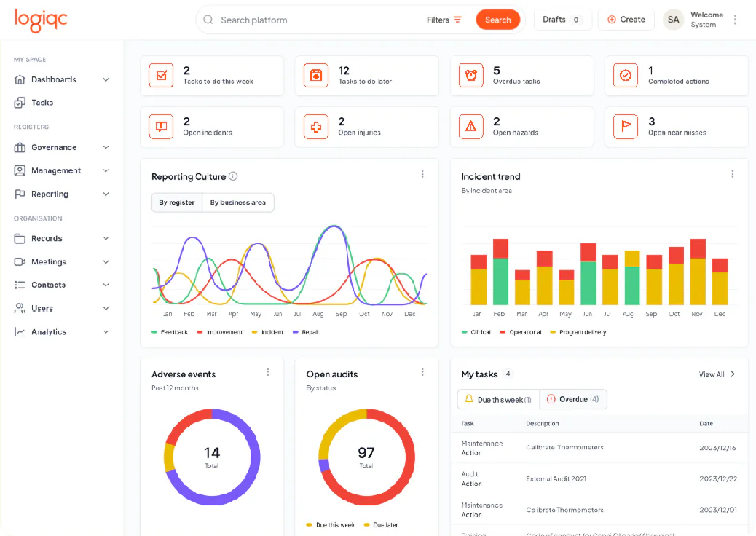Select the Open injuries medical cross icon
Screen dimensions: 756x536
coord(316,126)
